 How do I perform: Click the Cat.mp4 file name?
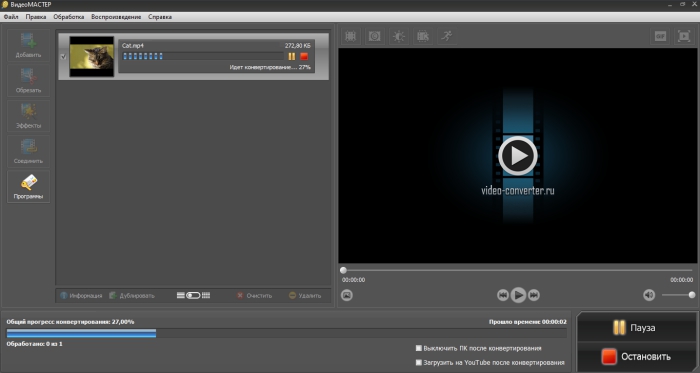pyautogui.click(x=133, y=46)
